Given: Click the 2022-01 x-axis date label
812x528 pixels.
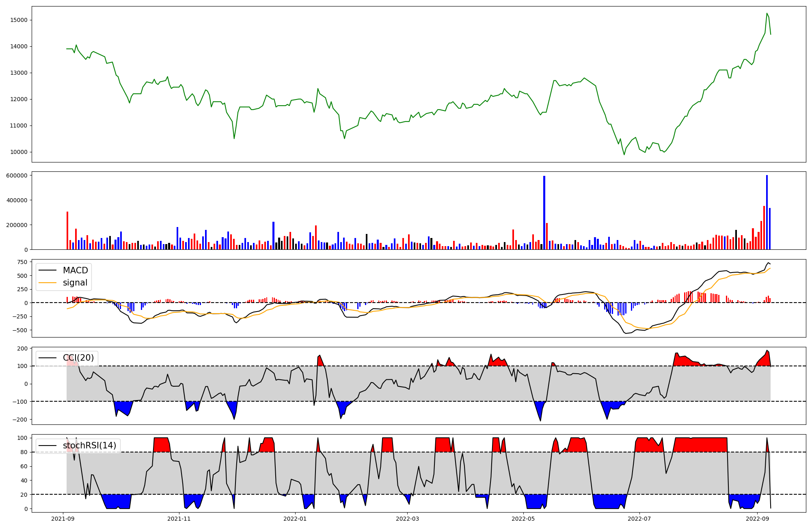Looking at the screenshot, I should (x=295, y=519).
